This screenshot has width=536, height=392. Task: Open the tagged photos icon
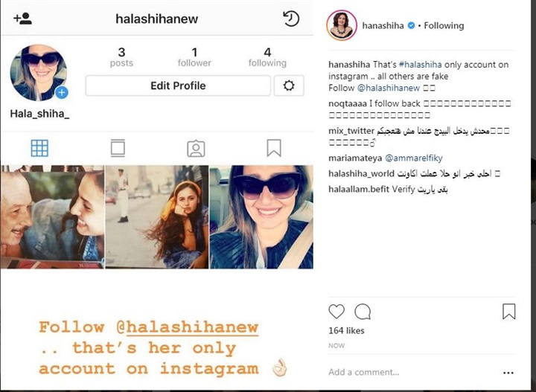196,149
